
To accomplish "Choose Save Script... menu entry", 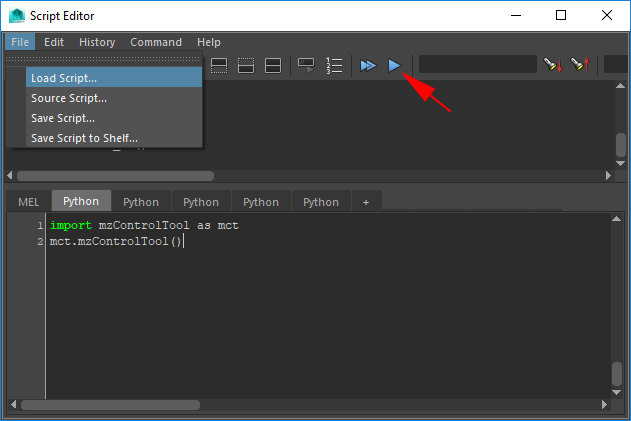I will coord(114,118).
